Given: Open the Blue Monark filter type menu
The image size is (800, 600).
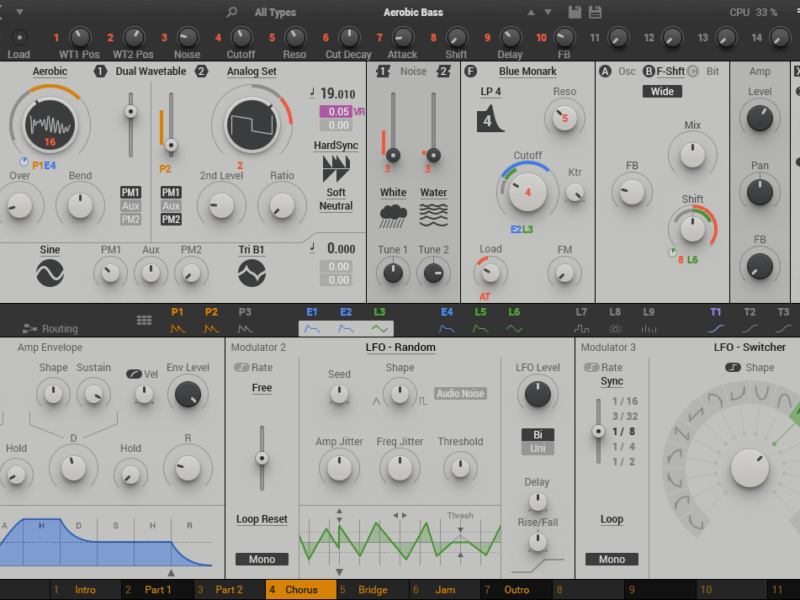Looking at the screenshot, I should tap(527, 72).
